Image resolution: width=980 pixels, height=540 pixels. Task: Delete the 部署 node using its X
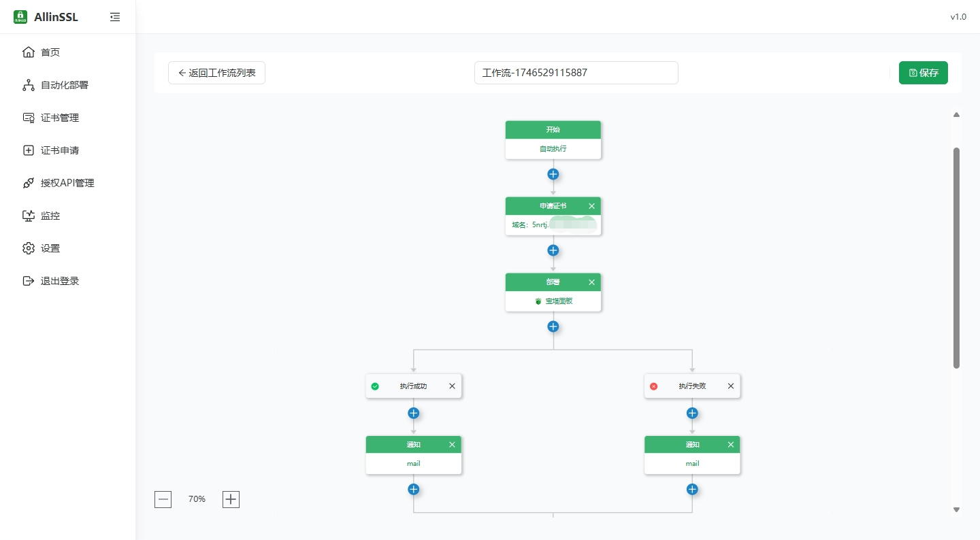pyautogui.click(x=591, y=282)
